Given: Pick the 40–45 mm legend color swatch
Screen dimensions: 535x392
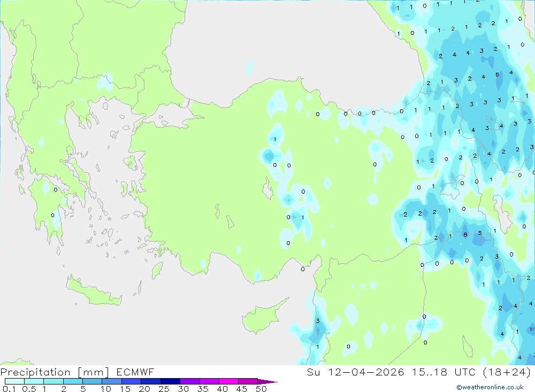Looking at the screenshot, I should pos(228,381).
